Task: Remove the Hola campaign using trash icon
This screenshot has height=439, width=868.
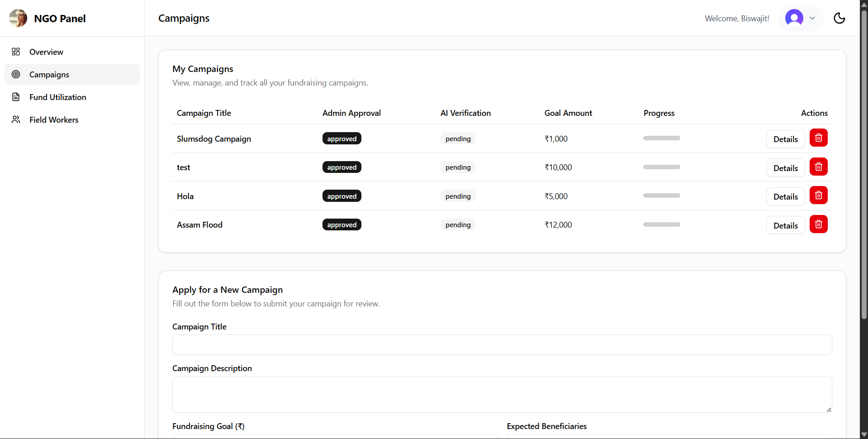Action: pos(818,196)
